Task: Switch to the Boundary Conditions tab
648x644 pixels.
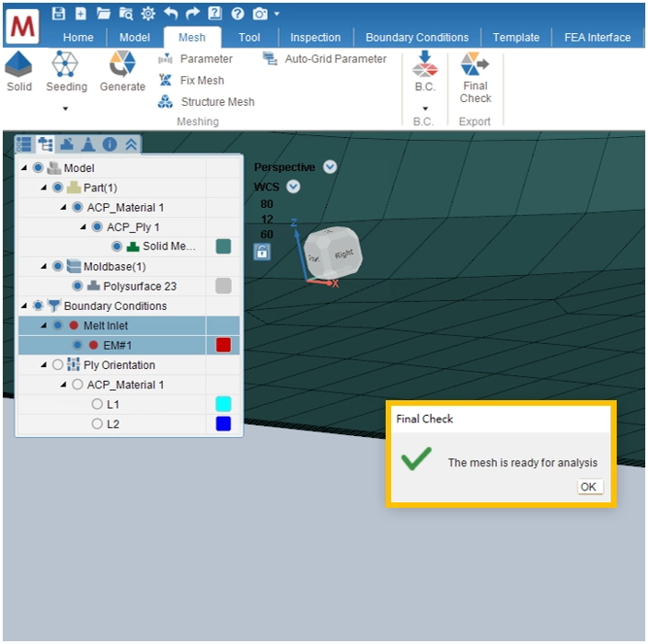Action: (417, 38)
